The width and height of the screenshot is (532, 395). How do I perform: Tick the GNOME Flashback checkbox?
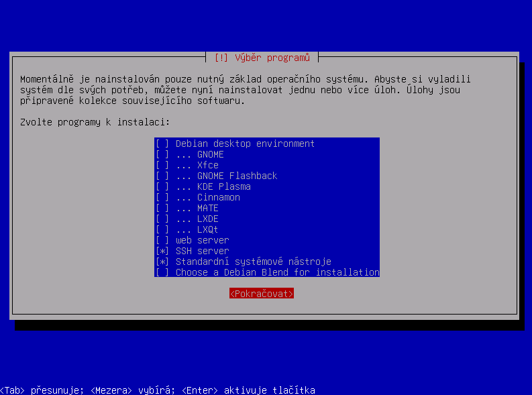(x=162, y=176)
